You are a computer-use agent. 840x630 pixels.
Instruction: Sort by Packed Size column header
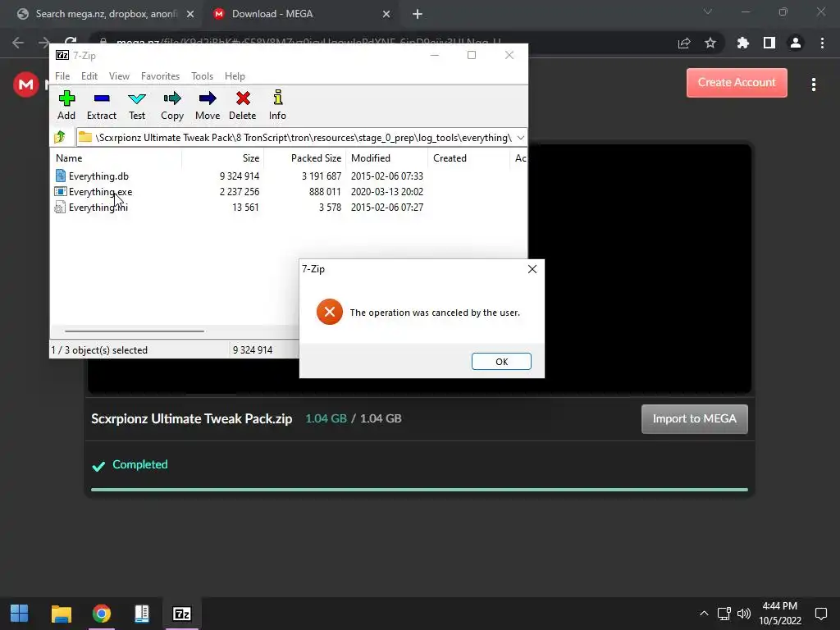(305, 158)
